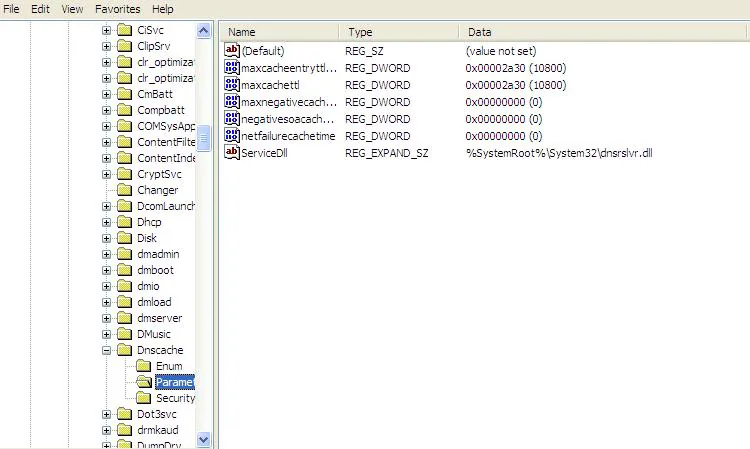This screenshot has width=750, height=449.
Task: Click the CryptSvc folder icon
Action: coord(124,174)
